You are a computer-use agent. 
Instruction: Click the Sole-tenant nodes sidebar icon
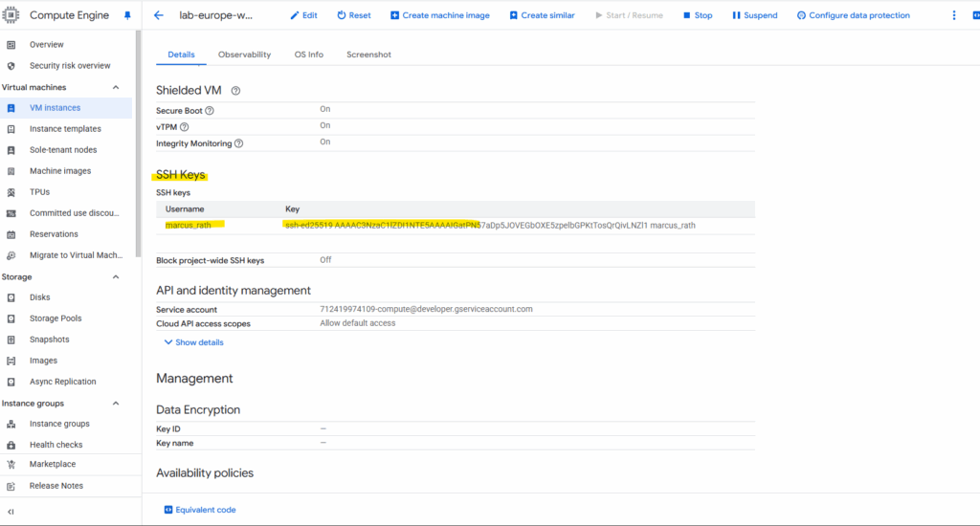point(11,150)
